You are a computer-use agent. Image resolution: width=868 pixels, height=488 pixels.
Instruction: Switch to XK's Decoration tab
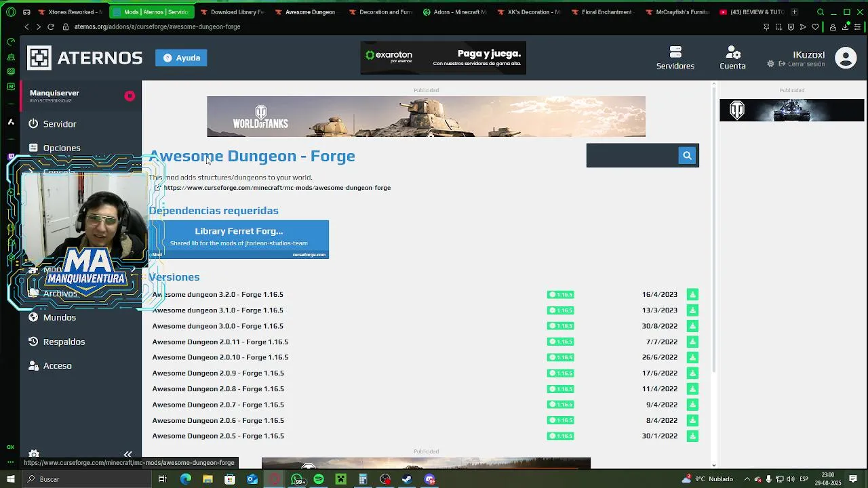click(529, 12)
